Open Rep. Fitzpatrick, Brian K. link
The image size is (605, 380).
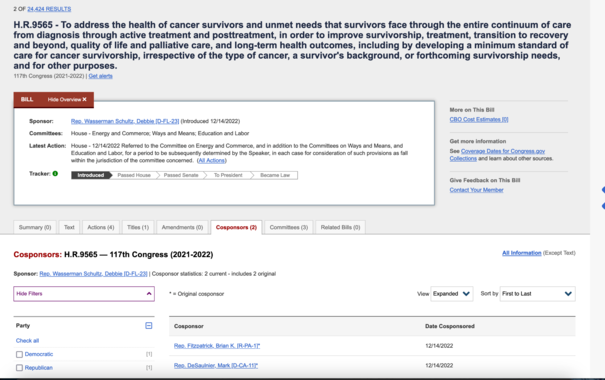click(217, 346)
